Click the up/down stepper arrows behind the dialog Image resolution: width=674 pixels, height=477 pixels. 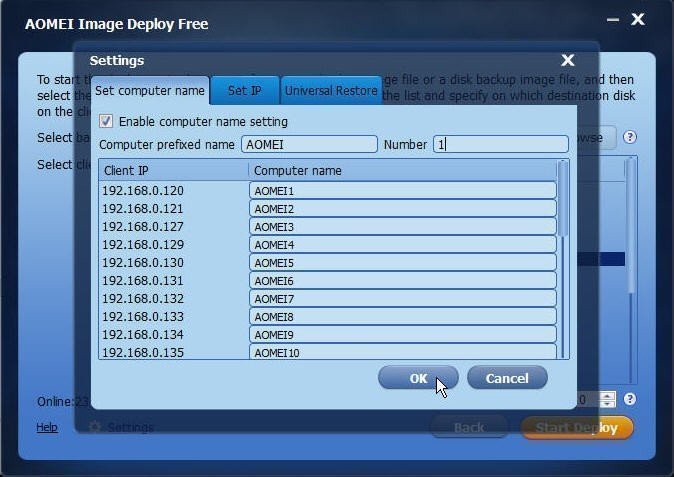click(607, 400)
